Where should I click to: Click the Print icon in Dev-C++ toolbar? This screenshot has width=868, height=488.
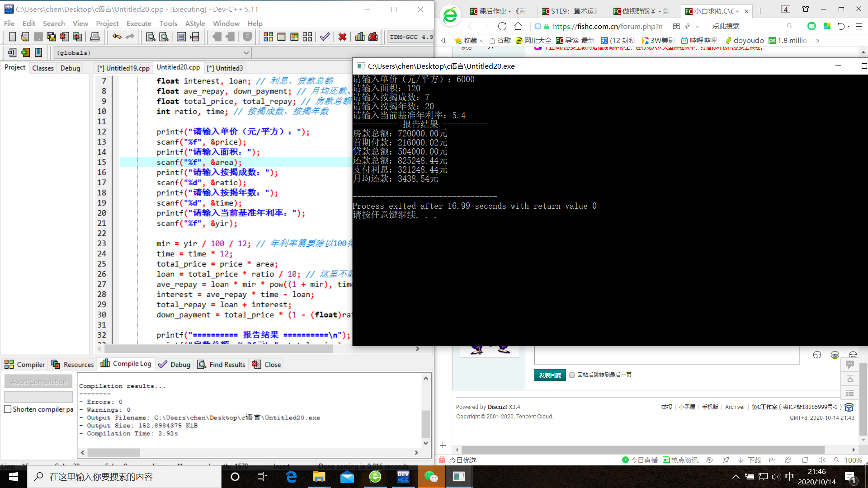95,37
